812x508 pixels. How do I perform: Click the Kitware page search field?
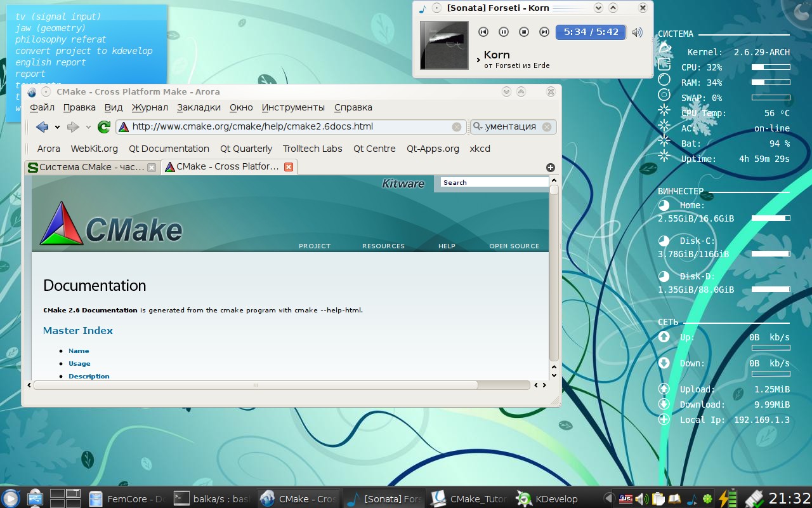[494, 182]
